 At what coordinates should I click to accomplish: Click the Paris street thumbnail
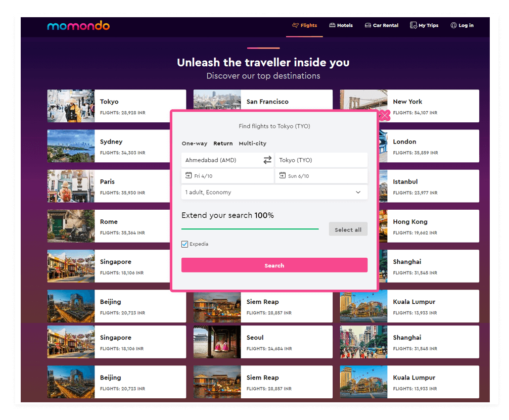[x=71, y=186]
